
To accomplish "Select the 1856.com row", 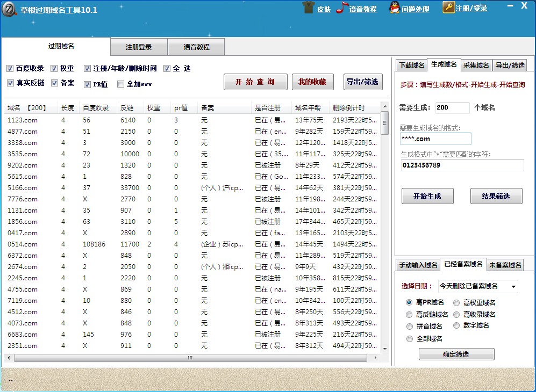I will point(192,222).
